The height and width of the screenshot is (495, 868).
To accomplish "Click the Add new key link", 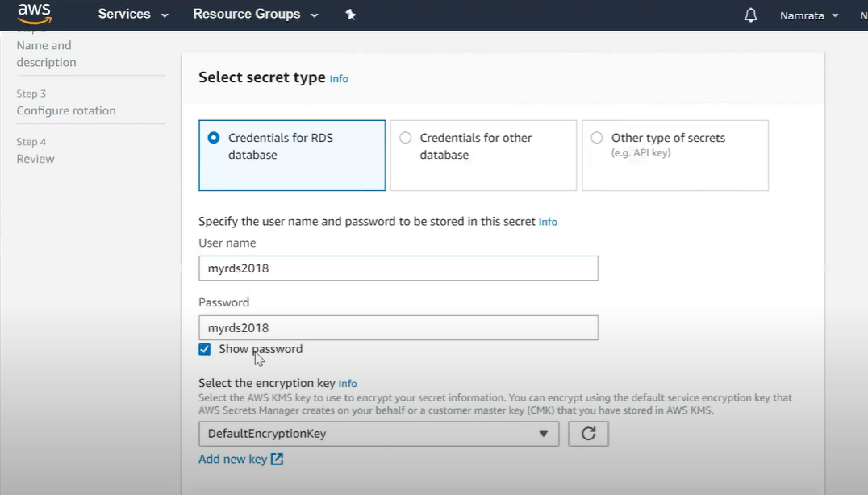I will [x=232, y=459].
